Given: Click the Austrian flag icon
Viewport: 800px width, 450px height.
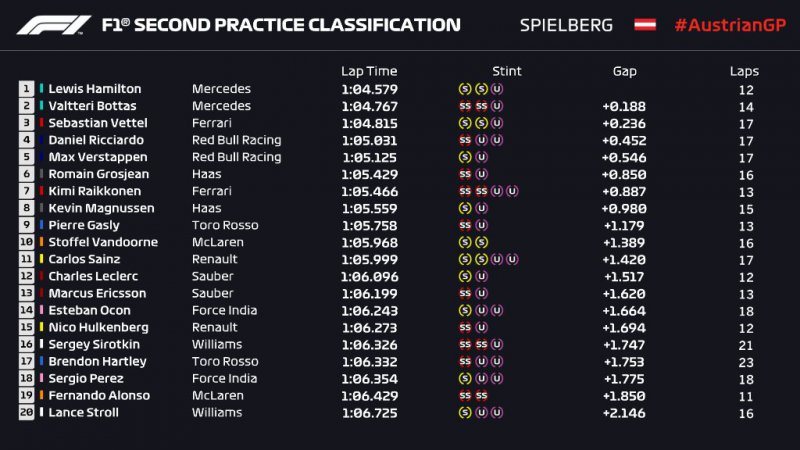Looking at the screenshot, I should click(x=645, y=24).
